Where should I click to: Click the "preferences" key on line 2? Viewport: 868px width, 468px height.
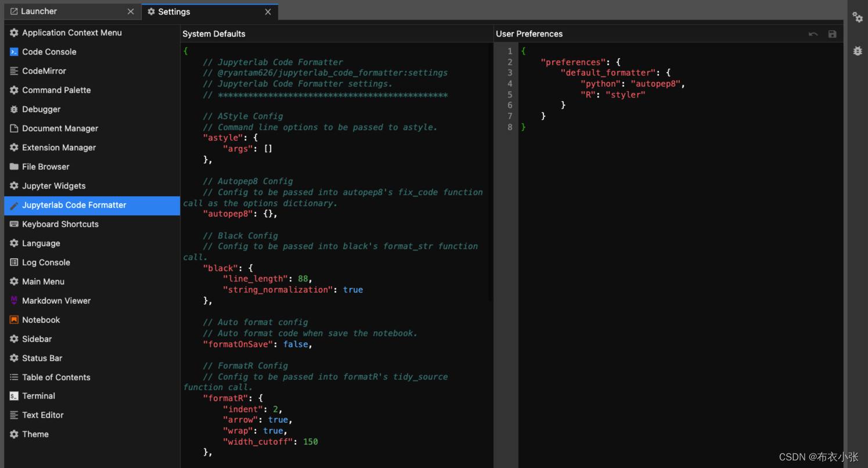(573, 62)
